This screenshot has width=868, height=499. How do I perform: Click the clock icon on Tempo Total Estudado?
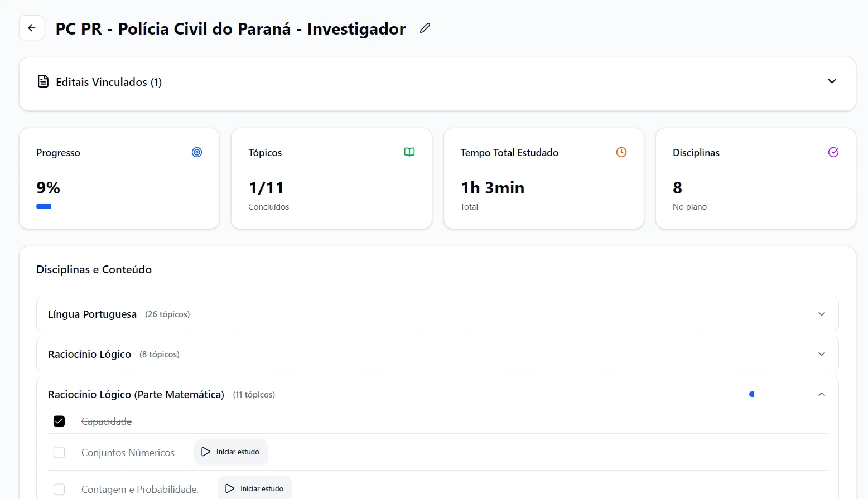621,152
